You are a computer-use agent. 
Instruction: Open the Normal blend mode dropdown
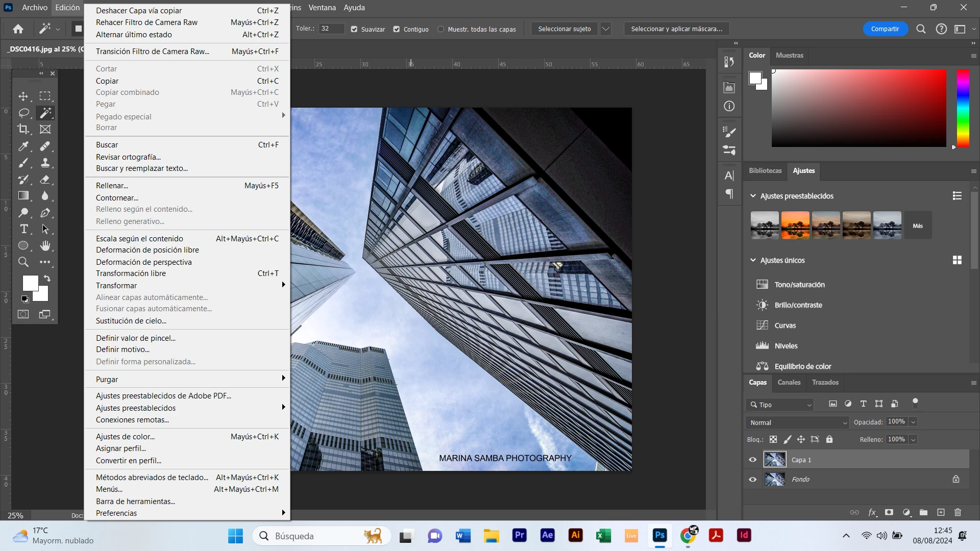(798, 422)
